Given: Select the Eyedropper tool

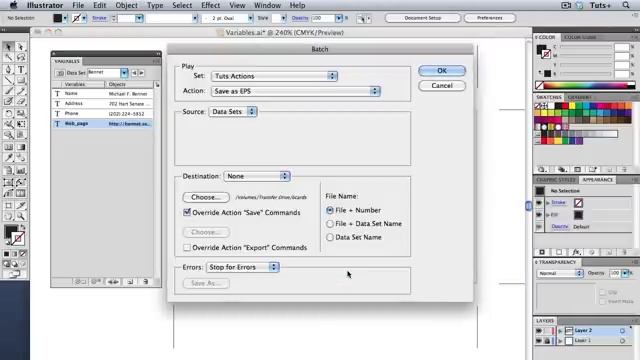Looking at the screenshot, I should 8,158.
